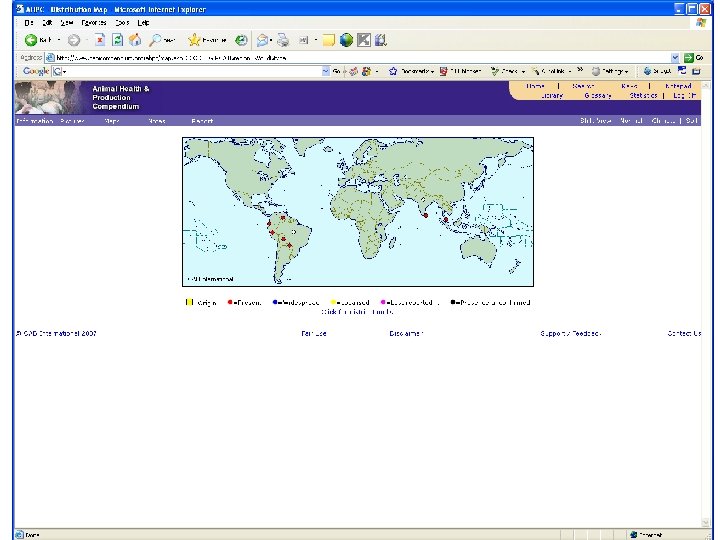Click the gray Forward arrow button
720x540 pixels.
(74, 40)
